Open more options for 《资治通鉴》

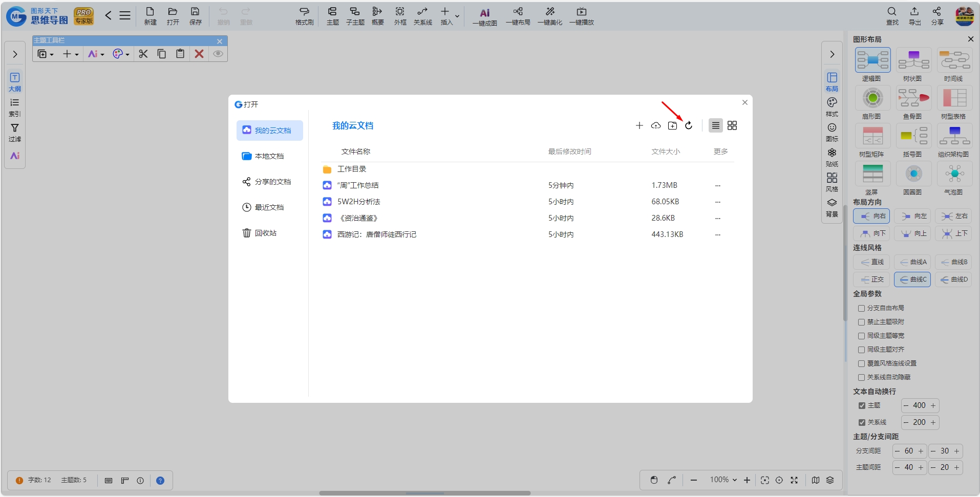pyautogui.click(x=718, y=218)
